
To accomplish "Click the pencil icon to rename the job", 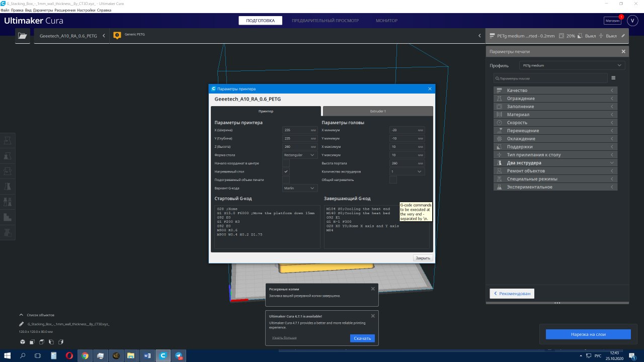I will pos(21,324).
